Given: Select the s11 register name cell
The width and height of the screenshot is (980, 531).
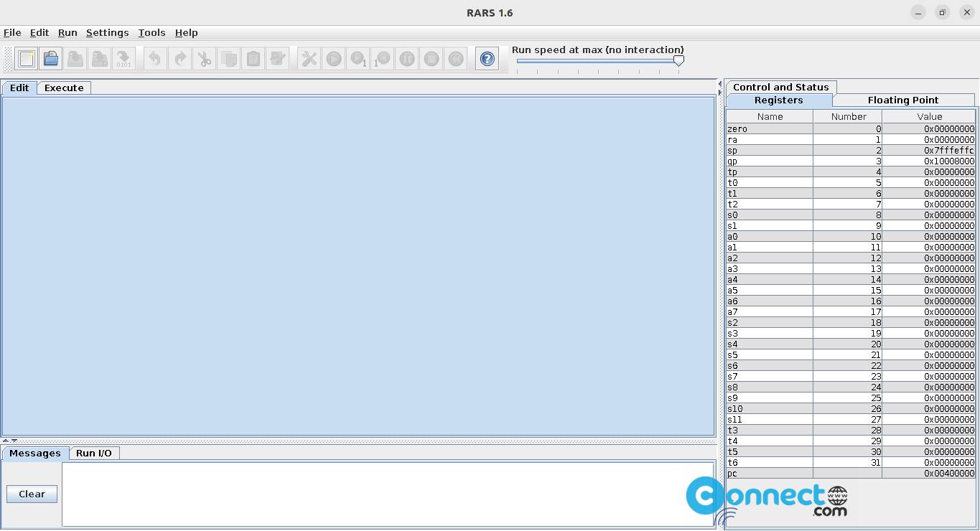Looking at the screenshot, I should tap(770, 420).
